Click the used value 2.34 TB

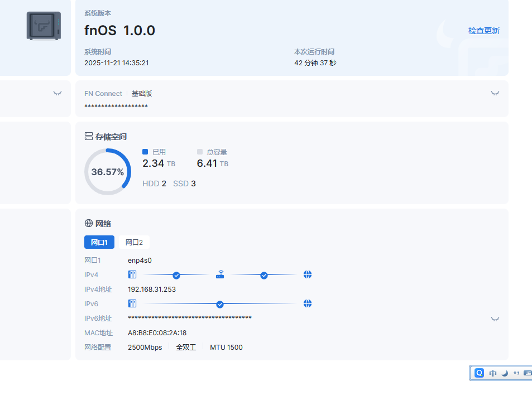click(x=159, y=163)
